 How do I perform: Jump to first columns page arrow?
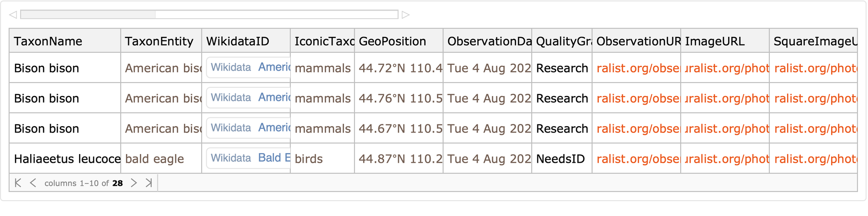click(x=18, y=183)
